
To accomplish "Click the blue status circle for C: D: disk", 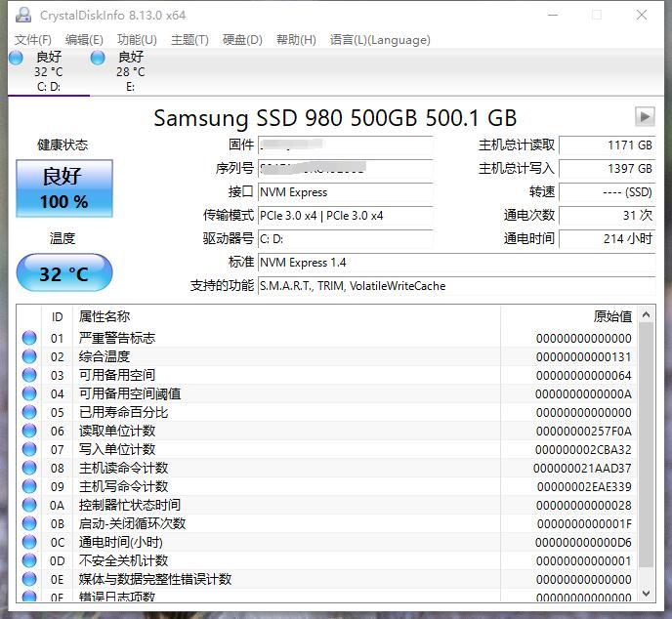I will coord(16,58).
